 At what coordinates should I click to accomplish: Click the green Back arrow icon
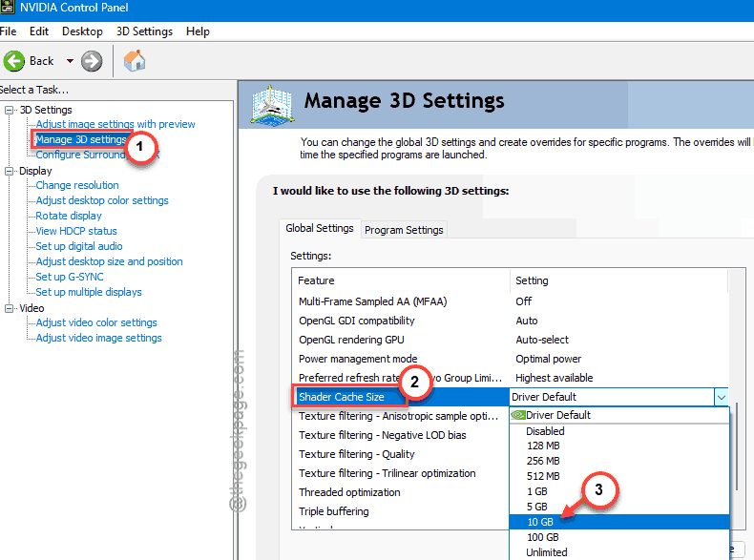pos(14,61)
